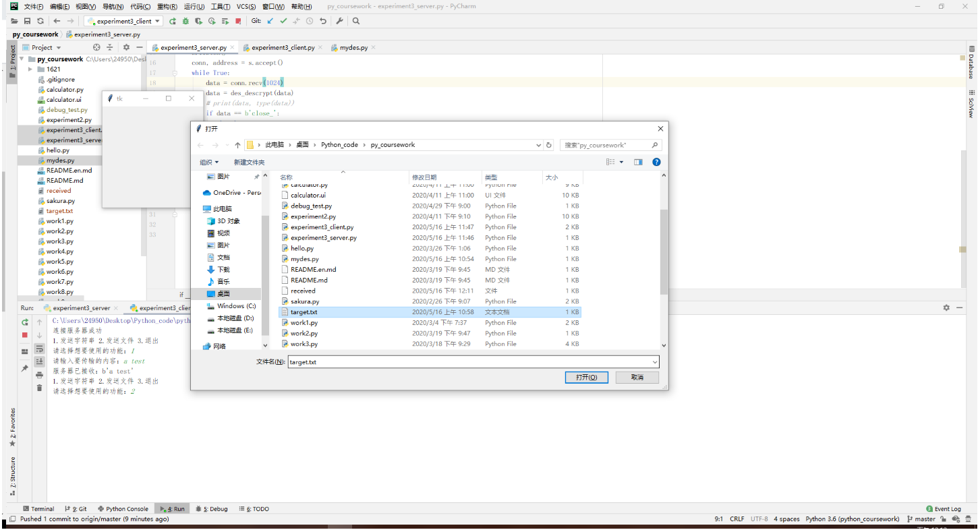Click the Synchronize refresh icon in toolbar

[41, 21]
